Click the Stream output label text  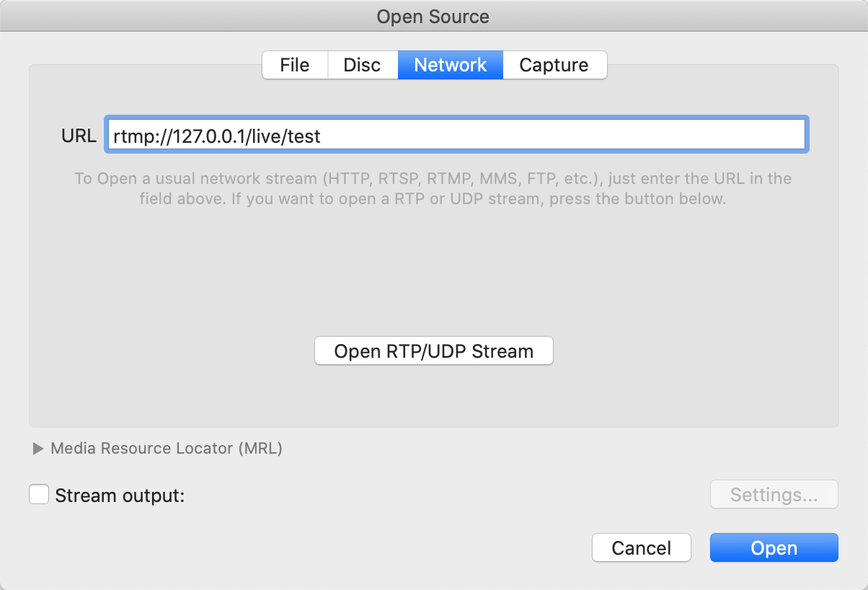tap(120, 496)
